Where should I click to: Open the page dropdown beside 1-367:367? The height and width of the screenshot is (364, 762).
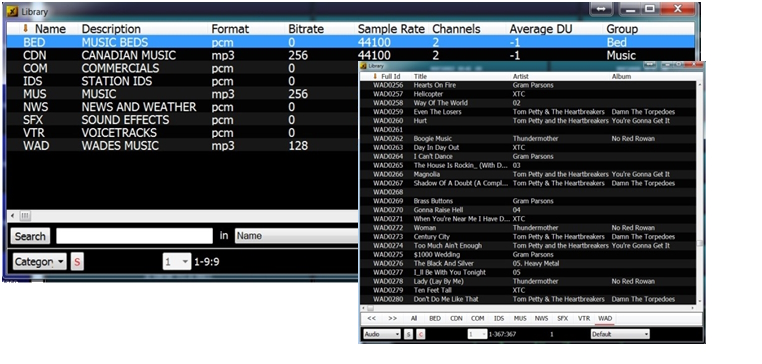point(477,334)
